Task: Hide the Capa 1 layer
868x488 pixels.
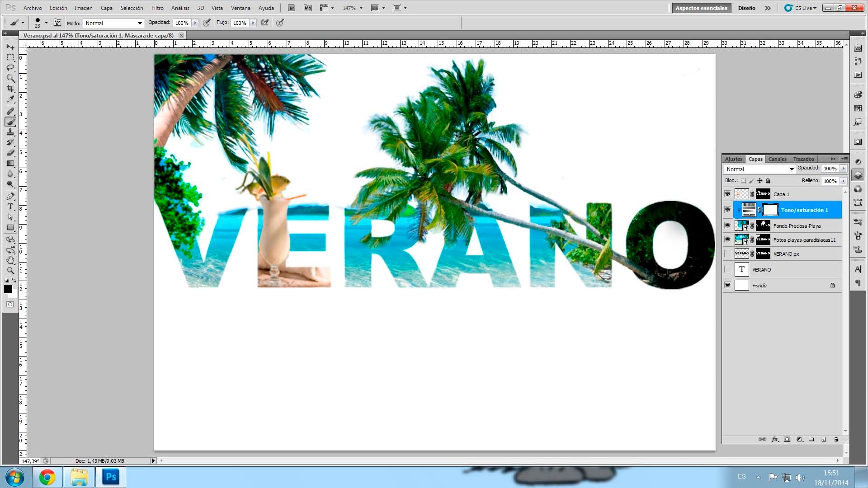Action: (727, 194)
